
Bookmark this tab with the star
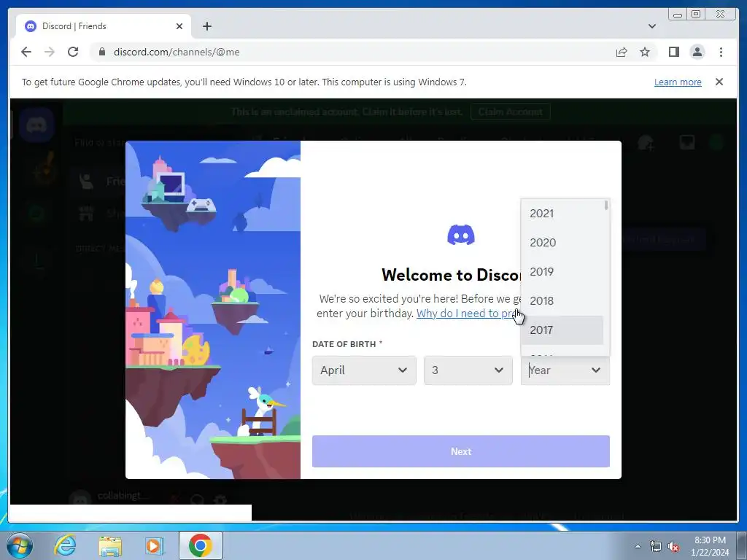point(645,52)
